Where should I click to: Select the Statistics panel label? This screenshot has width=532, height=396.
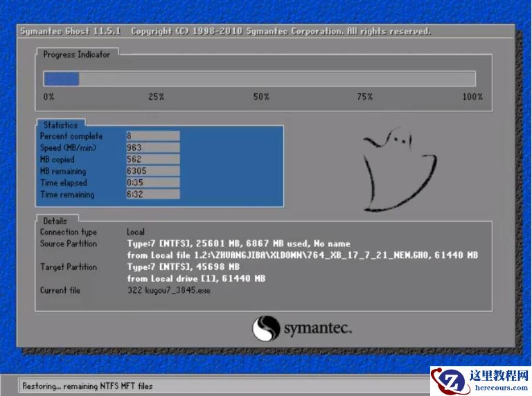tap(60, 125)
